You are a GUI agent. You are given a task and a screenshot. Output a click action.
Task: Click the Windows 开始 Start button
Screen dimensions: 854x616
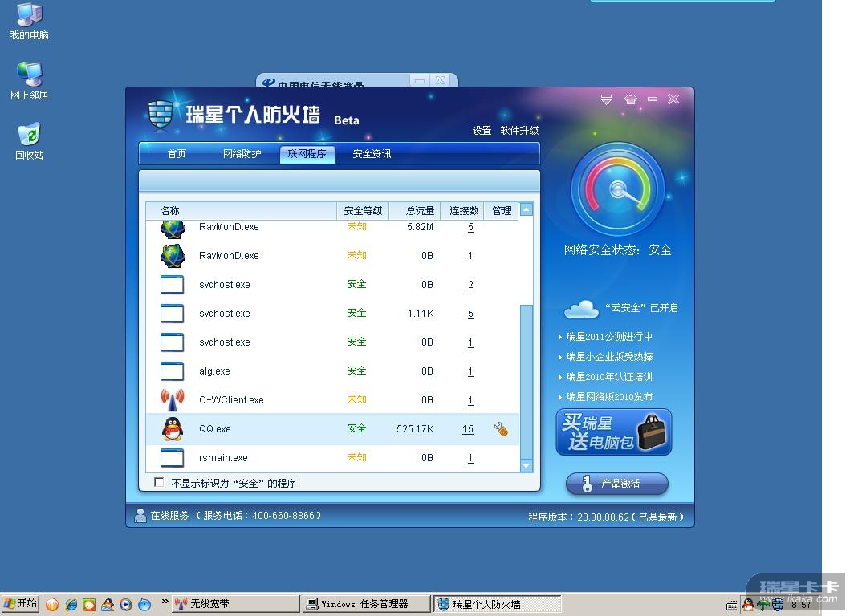click(x=21, y=603)
